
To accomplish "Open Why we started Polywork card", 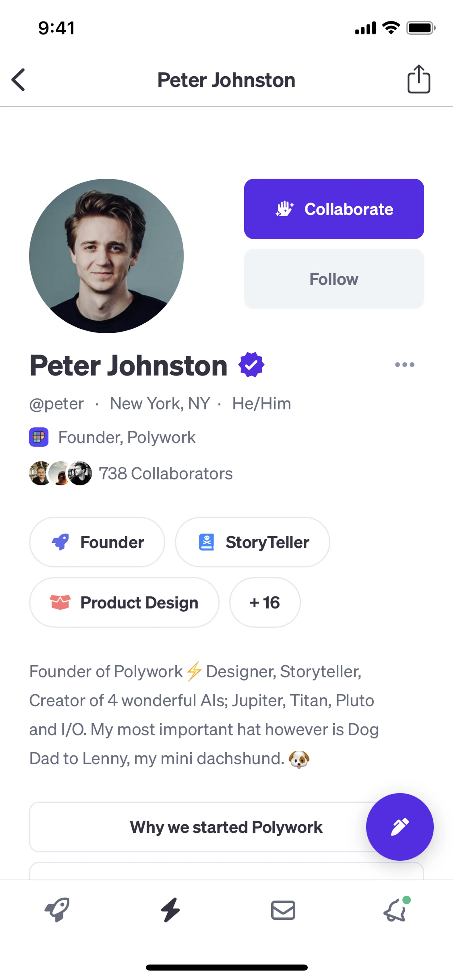I will tap(198, 827).
